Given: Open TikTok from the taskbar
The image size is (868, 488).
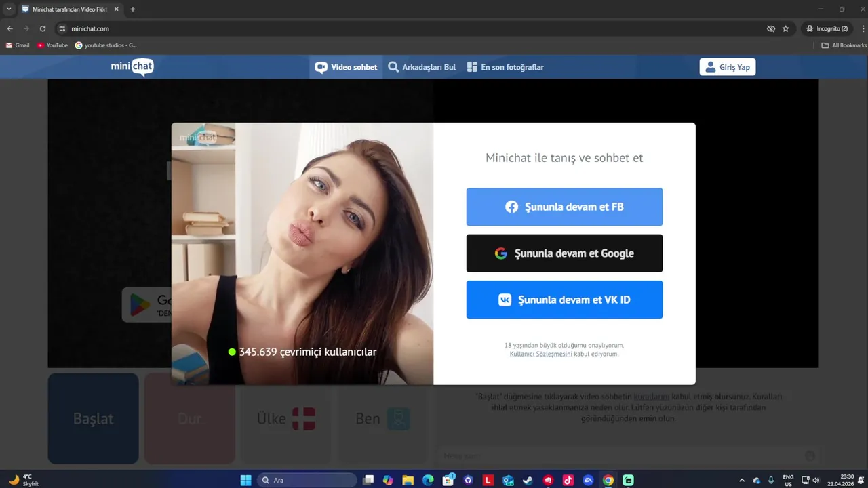Looking at the screenshot, I should 568,480.
